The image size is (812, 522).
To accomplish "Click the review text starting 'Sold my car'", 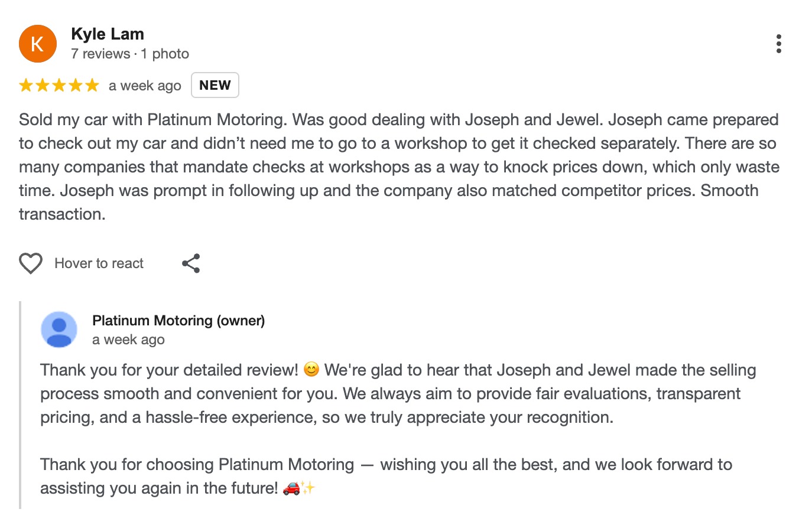I will pos(399,167).
